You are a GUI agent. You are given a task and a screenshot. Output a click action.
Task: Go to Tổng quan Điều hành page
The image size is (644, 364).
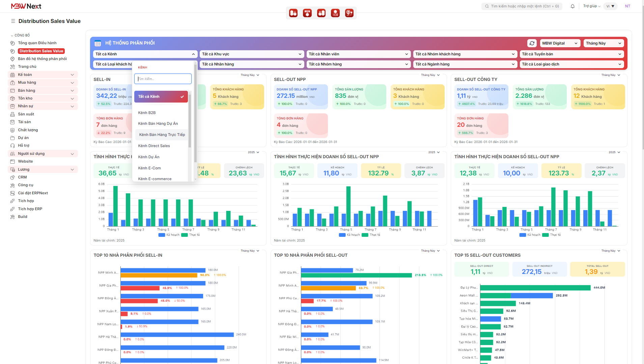coord(37,43)
